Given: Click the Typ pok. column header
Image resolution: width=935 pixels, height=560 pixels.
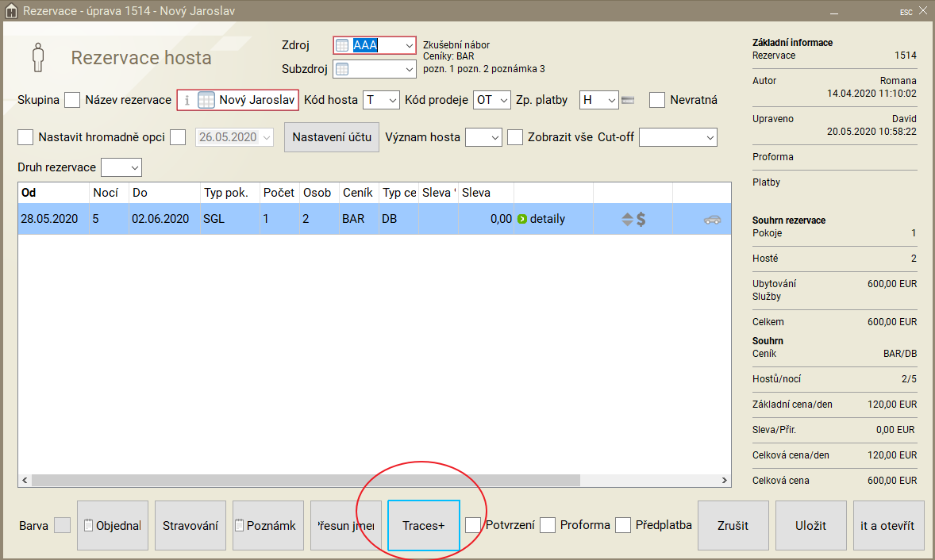Looking at the screenshot, I should (226, 193).
